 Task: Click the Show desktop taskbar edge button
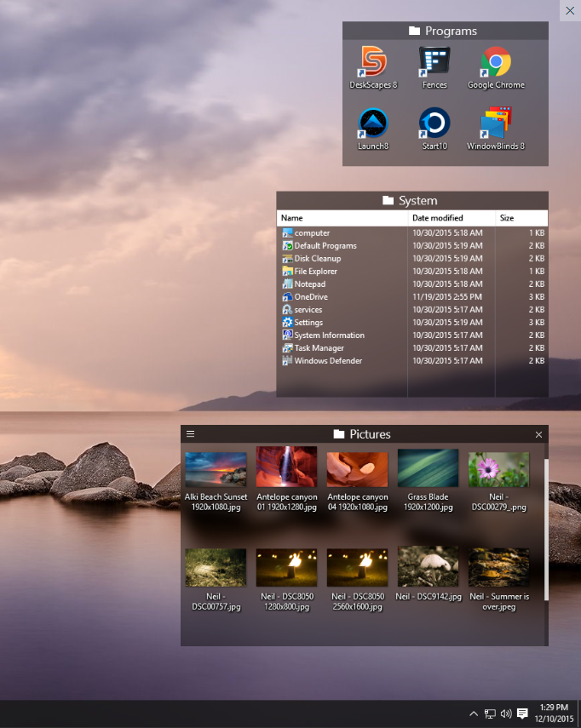point(579,714)
